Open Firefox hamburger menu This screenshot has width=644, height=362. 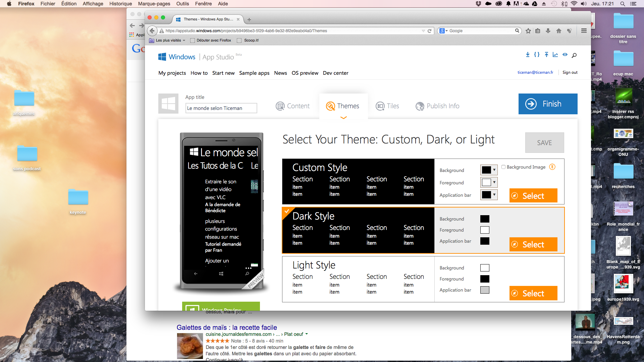tap(584, 31)
